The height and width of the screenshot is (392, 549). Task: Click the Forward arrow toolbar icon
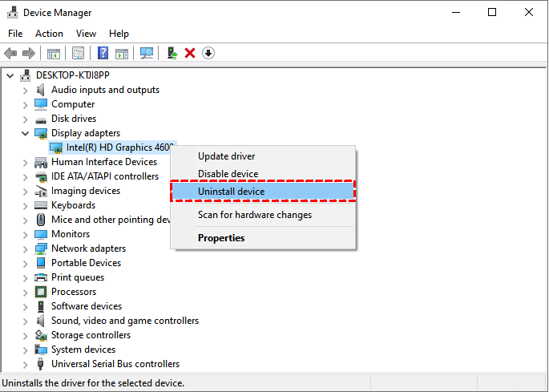tap(29, 53)
